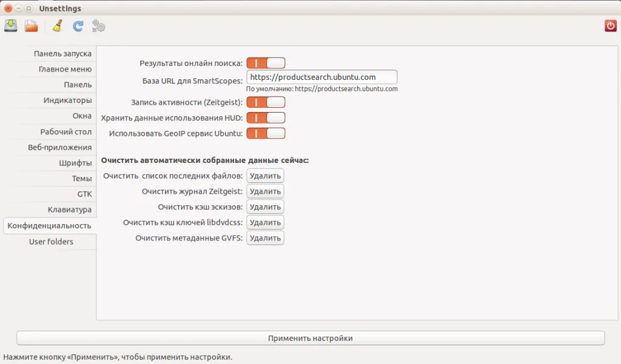This screenshot has height=364, width=621.
Task: Click Удалить for GVFS metadata
Action: [x=265, y=238]
